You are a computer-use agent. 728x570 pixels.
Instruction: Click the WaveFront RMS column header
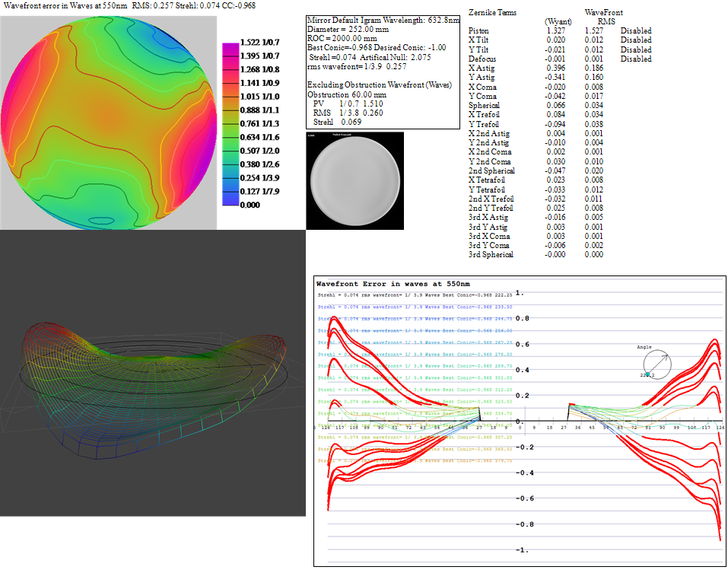[x=603, y=18]
